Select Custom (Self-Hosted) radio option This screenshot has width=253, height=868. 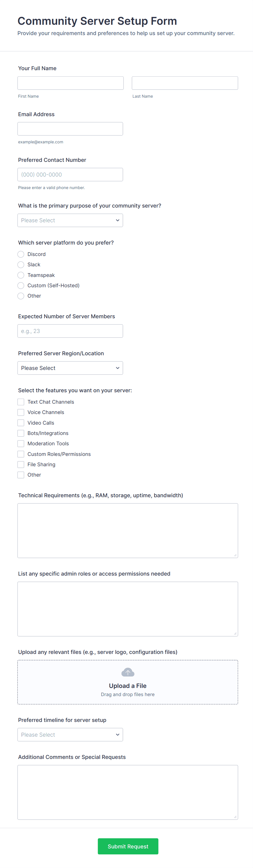click(x=21, y=285)
